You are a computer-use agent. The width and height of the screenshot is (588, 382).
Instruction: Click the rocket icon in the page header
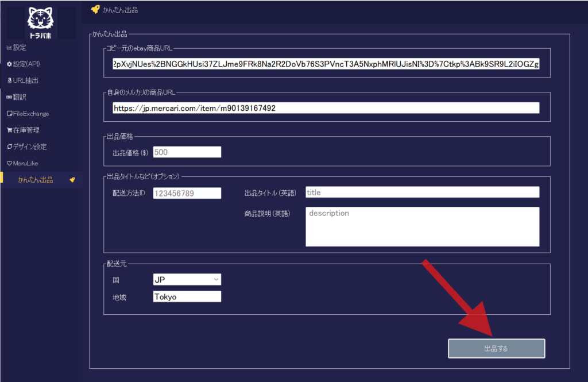(95, 9)
